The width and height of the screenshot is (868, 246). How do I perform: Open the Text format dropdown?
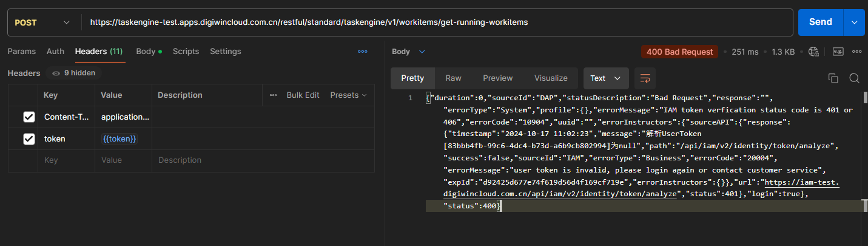click(x=605, y=78)
